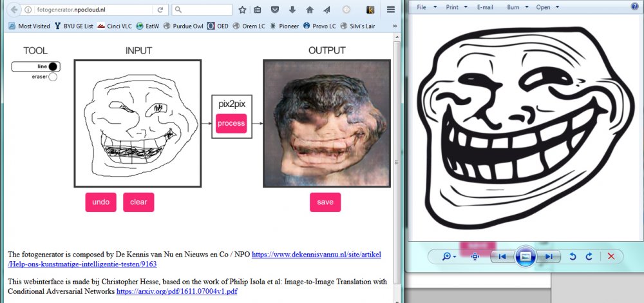This screenshot has height=303, width=644.
Task: Open the BYU GE List bookmark
Action: pyautogui.click(x=74, y=26)
